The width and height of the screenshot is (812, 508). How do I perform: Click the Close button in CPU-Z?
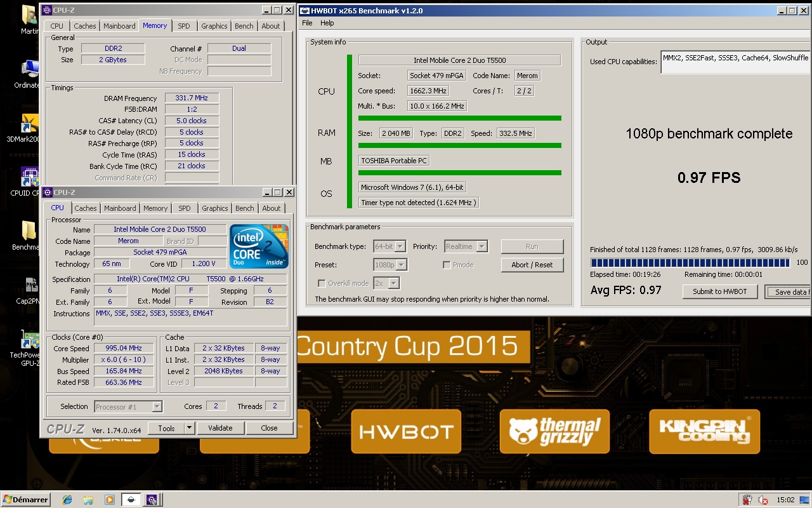click(269, 428)
